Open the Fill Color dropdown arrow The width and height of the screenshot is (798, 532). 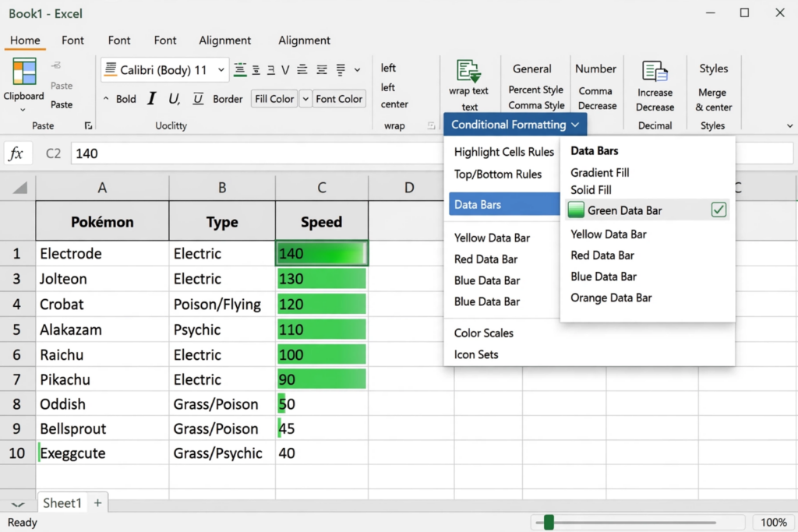pyautogui.click(x=305, y=99)
